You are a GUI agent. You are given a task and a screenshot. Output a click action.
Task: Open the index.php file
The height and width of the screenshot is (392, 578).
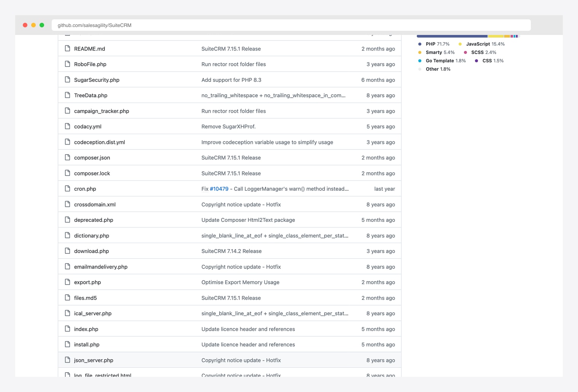[86, 329]
